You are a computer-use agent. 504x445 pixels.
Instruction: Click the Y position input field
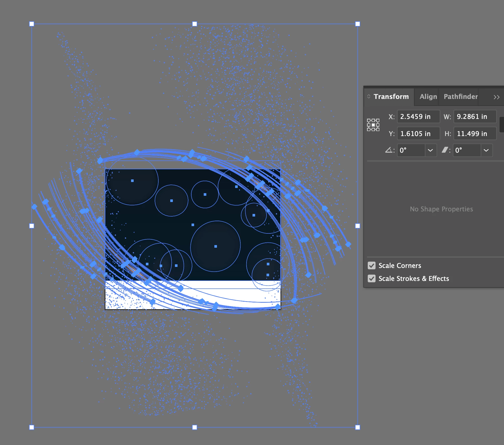(x=418, y=134)
